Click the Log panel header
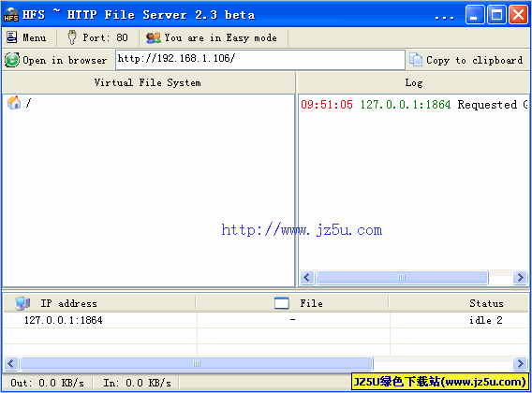The height and width of the screenshot is (393, 532). click(414, 82)
